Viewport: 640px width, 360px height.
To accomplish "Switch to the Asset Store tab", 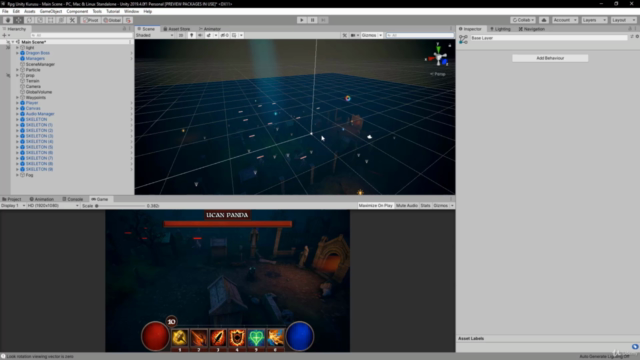I will pos(177,29).
